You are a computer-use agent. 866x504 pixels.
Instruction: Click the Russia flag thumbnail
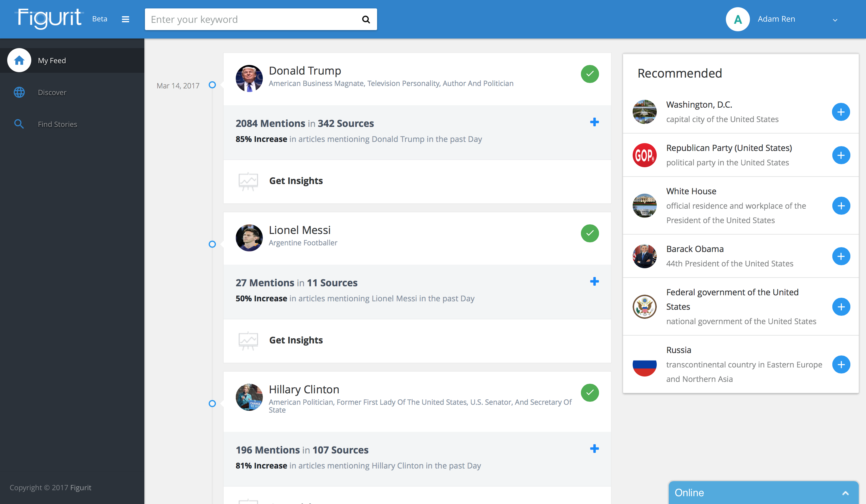point(644,364)
